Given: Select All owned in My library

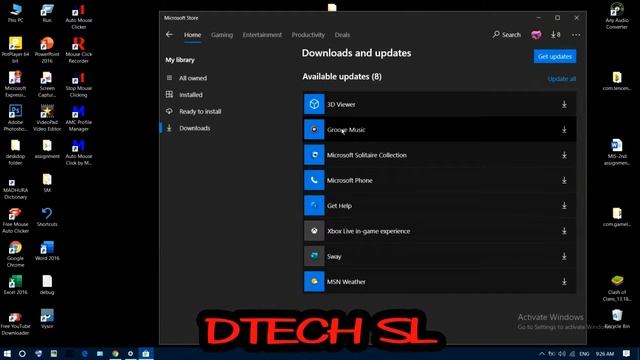Looking at the screenshot, I should coord(193,78).
